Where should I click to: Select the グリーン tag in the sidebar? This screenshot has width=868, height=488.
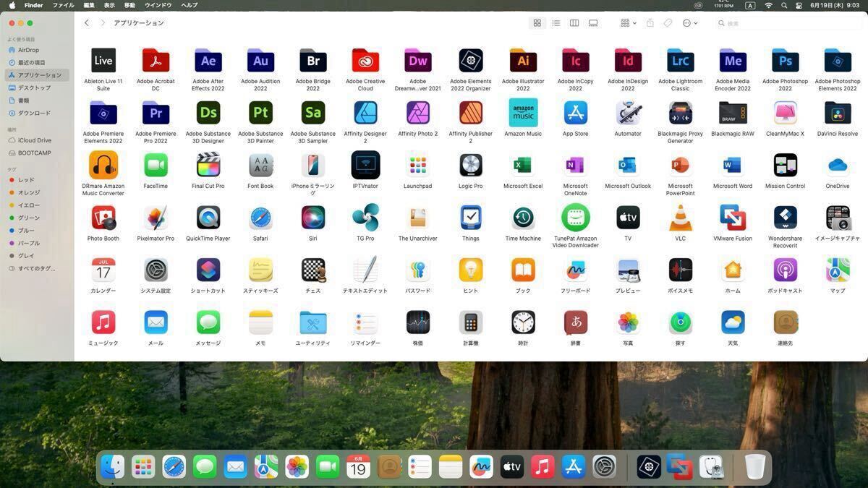pyautogui.click(x=37, y=218)
